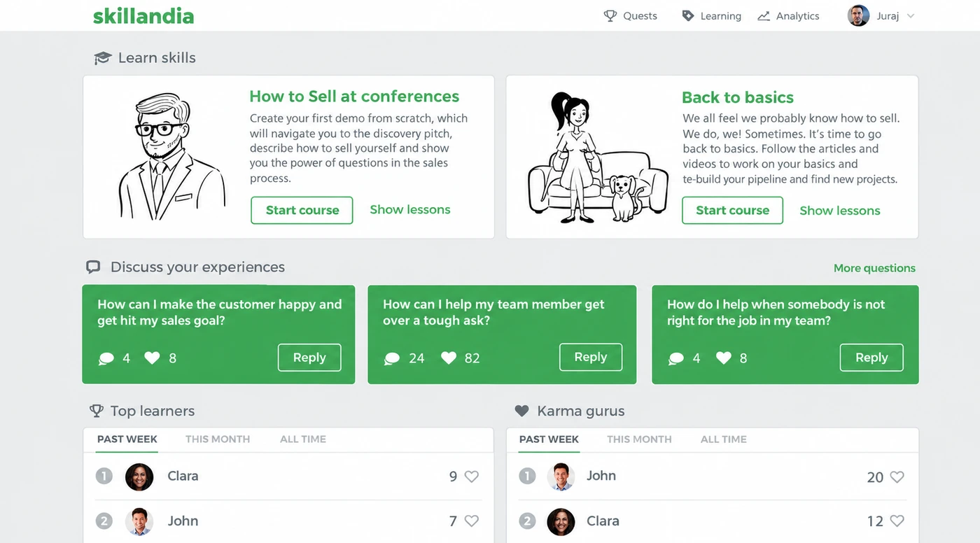This screenshot has width=980, height=543.
Task: Expand the Juraj user menu chevron
Action: [x=911, y=16]
